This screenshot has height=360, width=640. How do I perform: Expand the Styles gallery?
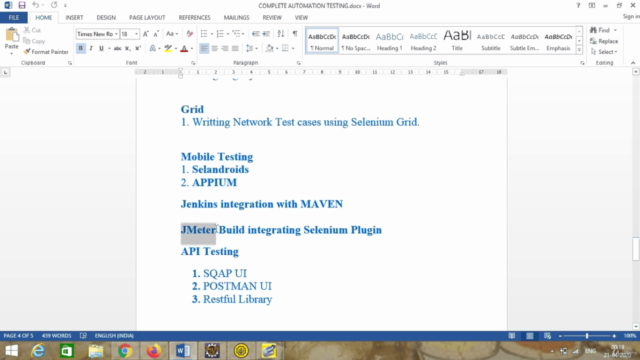579,50
